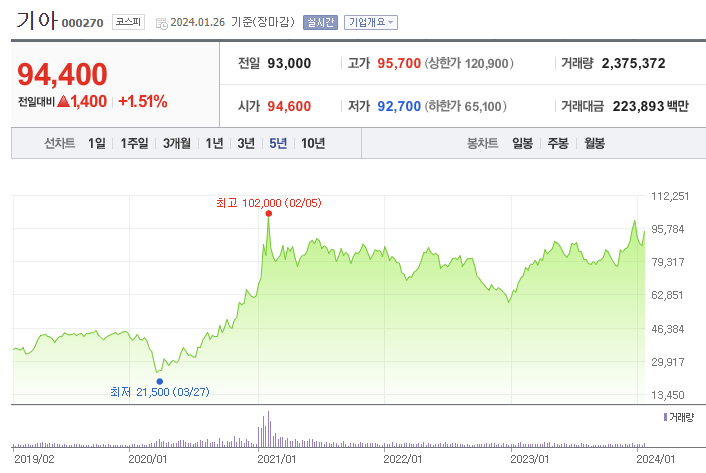Click the 시가 94,600 value

[289, 106]
